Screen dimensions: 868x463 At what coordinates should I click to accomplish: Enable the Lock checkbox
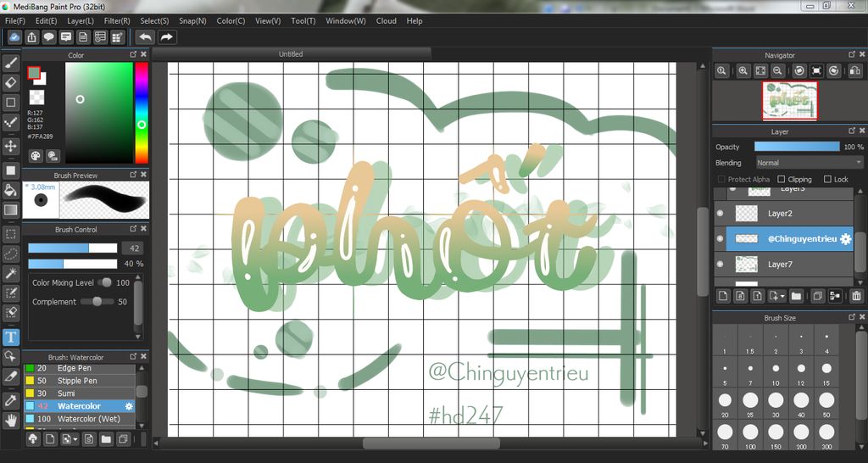click(827, 179)
